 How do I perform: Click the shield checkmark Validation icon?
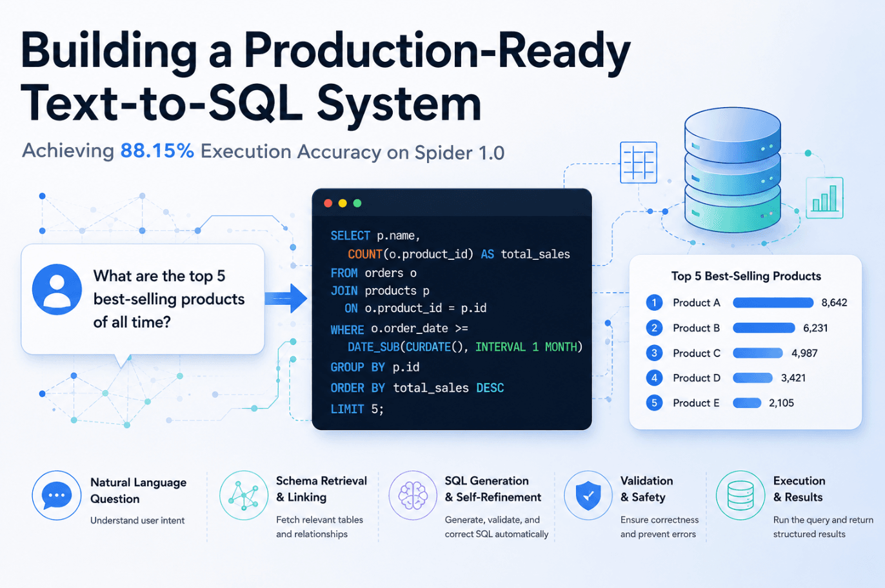(x=588, y=495)
